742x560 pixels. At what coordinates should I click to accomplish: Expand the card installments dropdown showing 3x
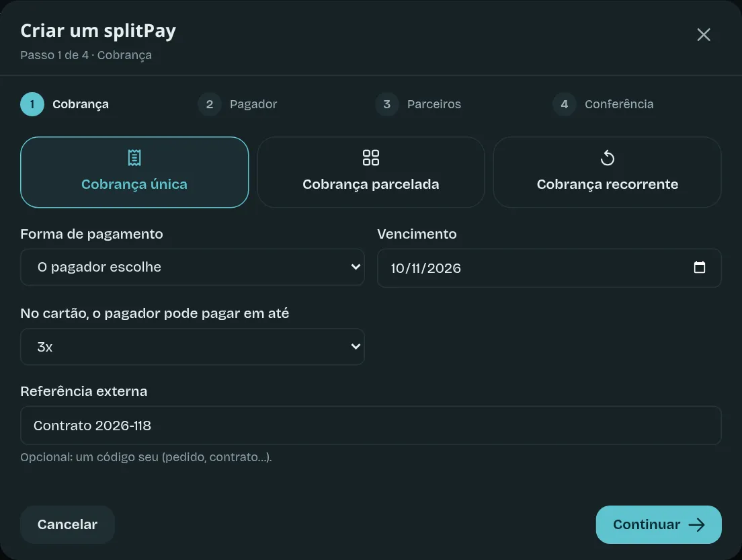pos(192,346)
